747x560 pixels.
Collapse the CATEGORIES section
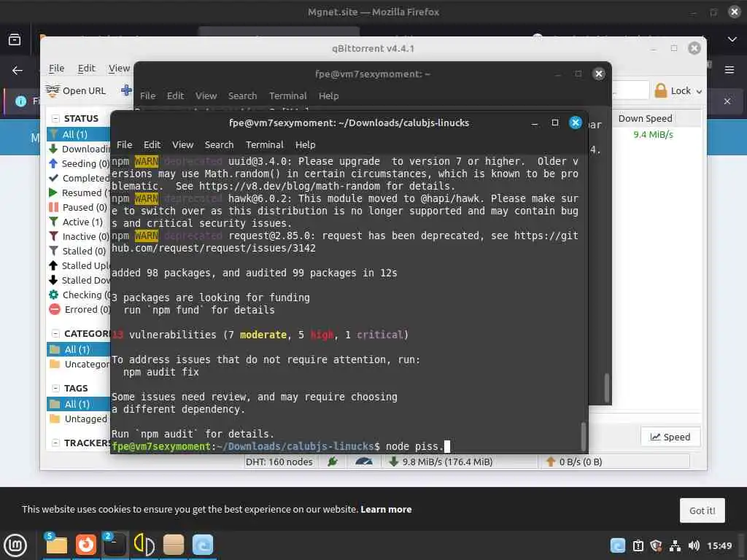(x=55, y=334)
